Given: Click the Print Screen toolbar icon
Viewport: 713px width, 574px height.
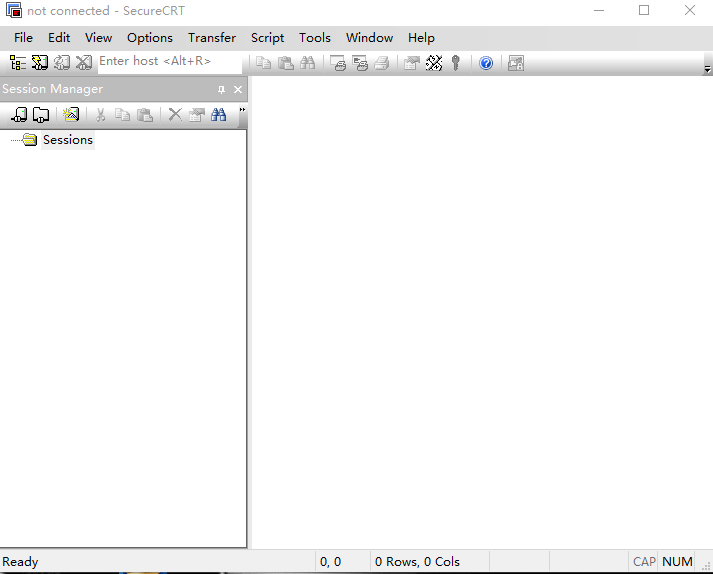Looking at the screenshot, I should (338, 63).
